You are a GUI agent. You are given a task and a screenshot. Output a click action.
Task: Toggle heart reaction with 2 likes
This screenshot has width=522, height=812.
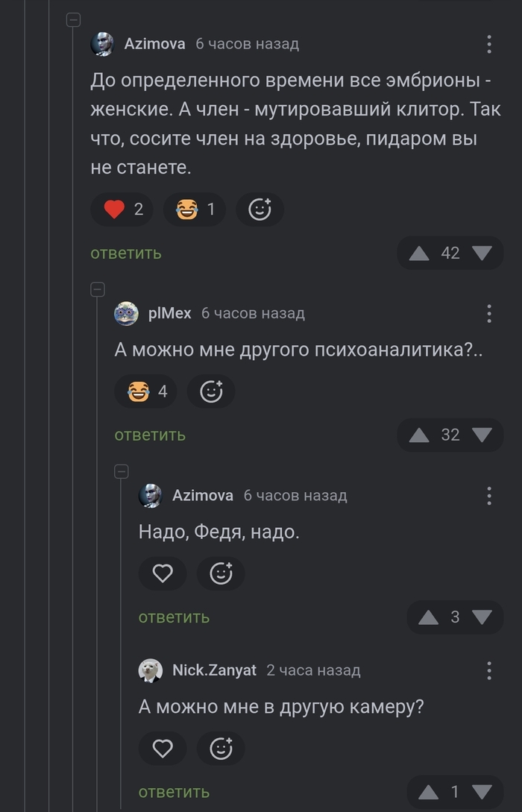(122, 210)
